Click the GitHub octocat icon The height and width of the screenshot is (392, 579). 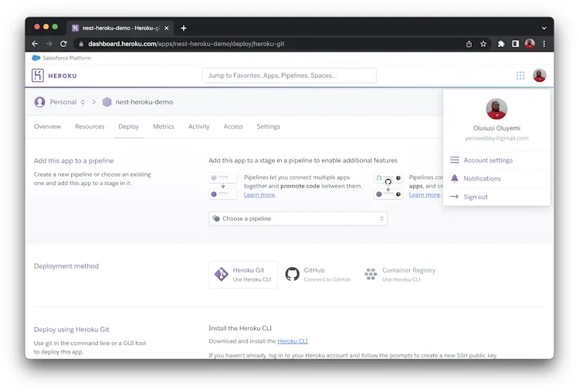pyautogui.click(x=292, y=274)
